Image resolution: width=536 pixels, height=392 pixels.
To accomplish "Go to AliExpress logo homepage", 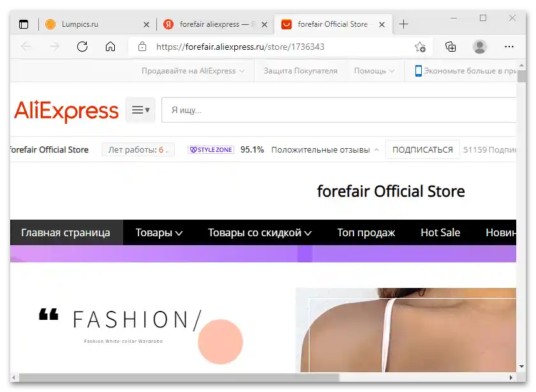I will 66,110.
